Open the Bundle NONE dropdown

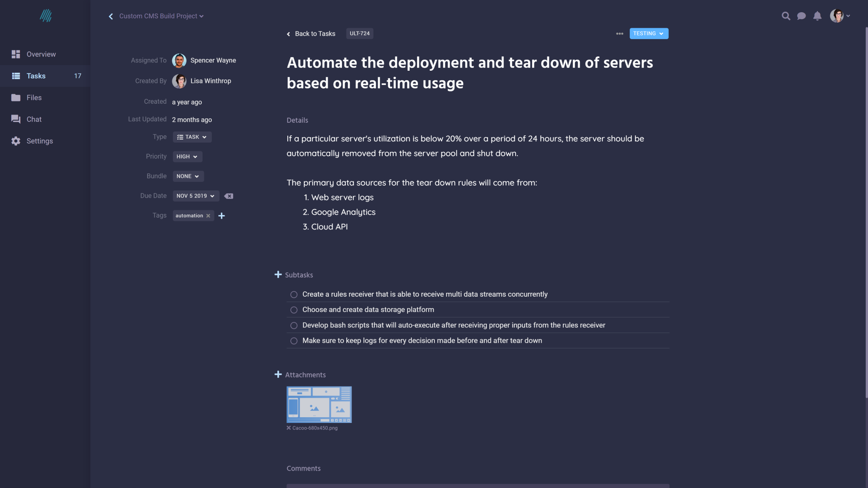(x=188, y=176)
